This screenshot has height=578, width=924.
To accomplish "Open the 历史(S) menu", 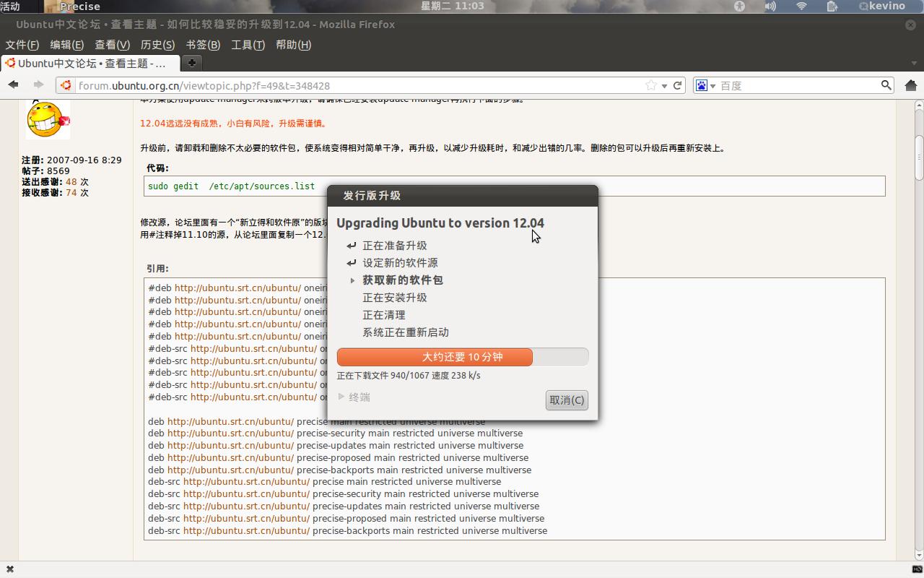I will coord(158,45).
